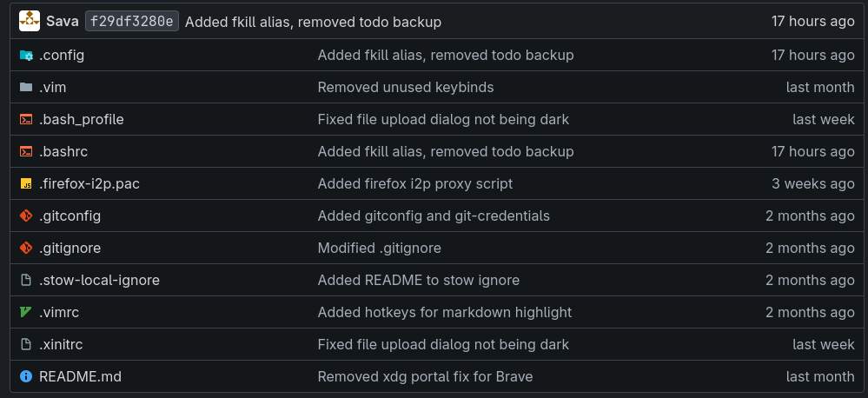
Task: Click the .gitconfig git icon
Action: click(26, 216)
